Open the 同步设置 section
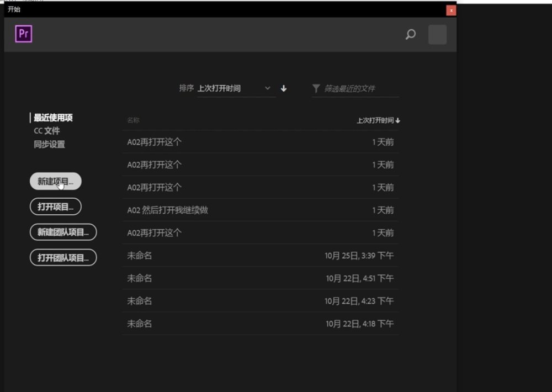This screenshot has width=552, height=392. tap(49, 144)
